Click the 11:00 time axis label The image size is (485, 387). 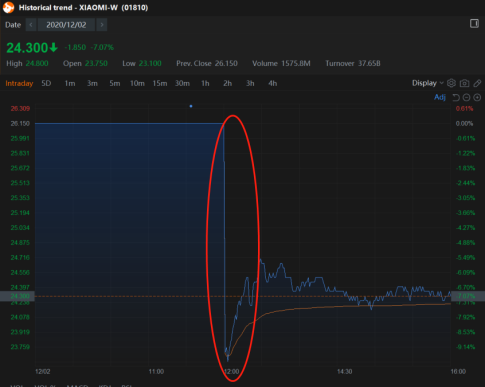[156, 371]
